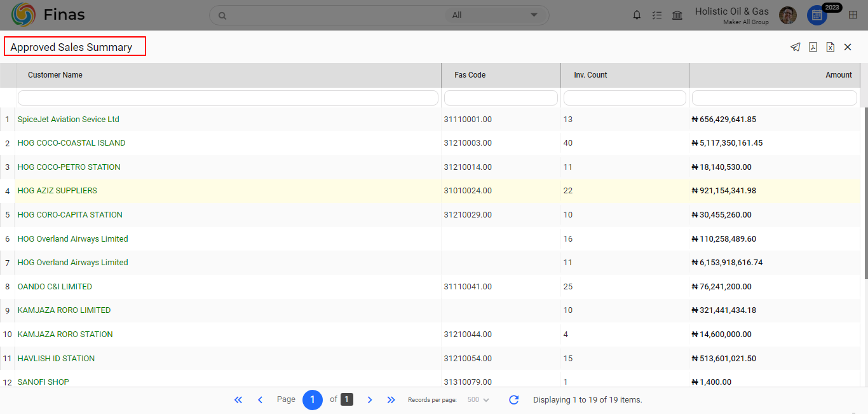Open OANDO C&I LIMITED customer

coord(55,287)
